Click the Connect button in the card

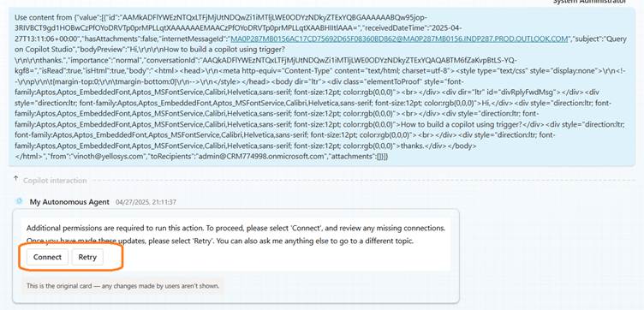click(47, 257)
